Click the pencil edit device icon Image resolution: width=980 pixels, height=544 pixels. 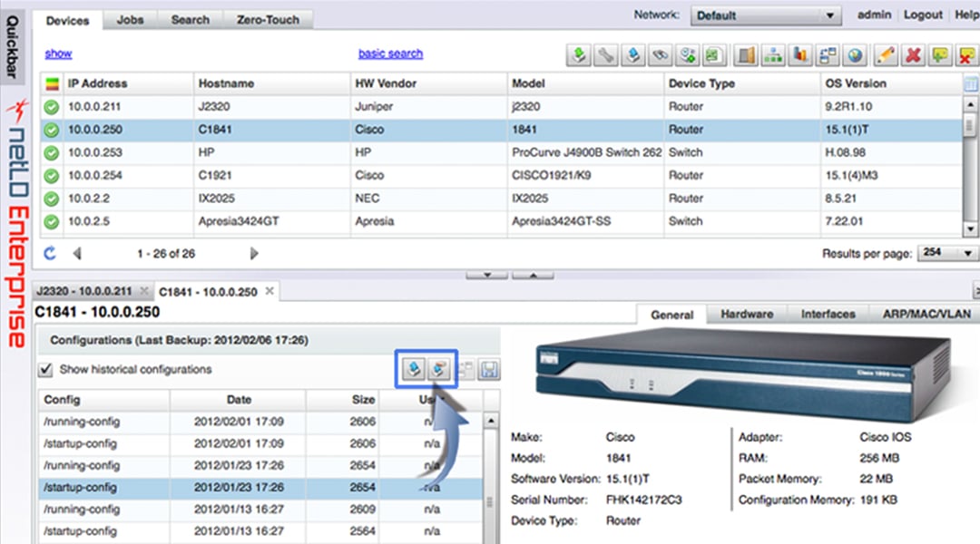886,55
